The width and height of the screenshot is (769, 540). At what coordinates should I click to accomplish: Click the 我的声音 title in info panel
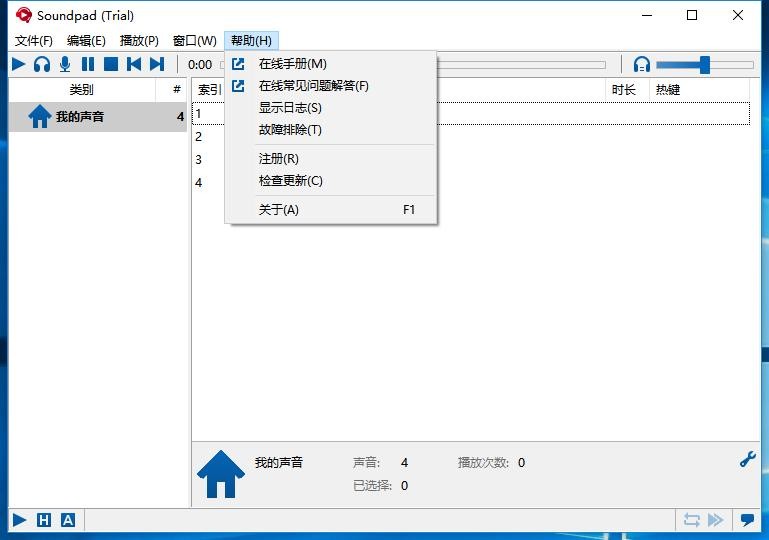point(279,463)
